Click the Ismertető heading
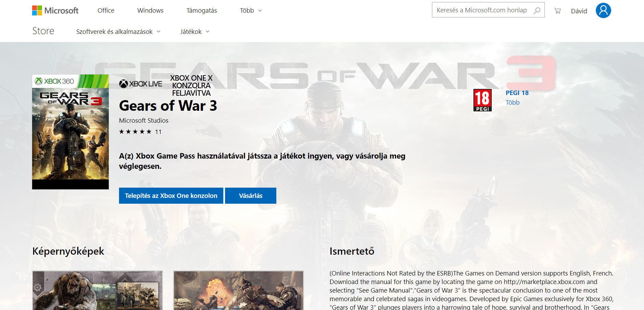This screenshot has height=310, width=644. point(352,251)
